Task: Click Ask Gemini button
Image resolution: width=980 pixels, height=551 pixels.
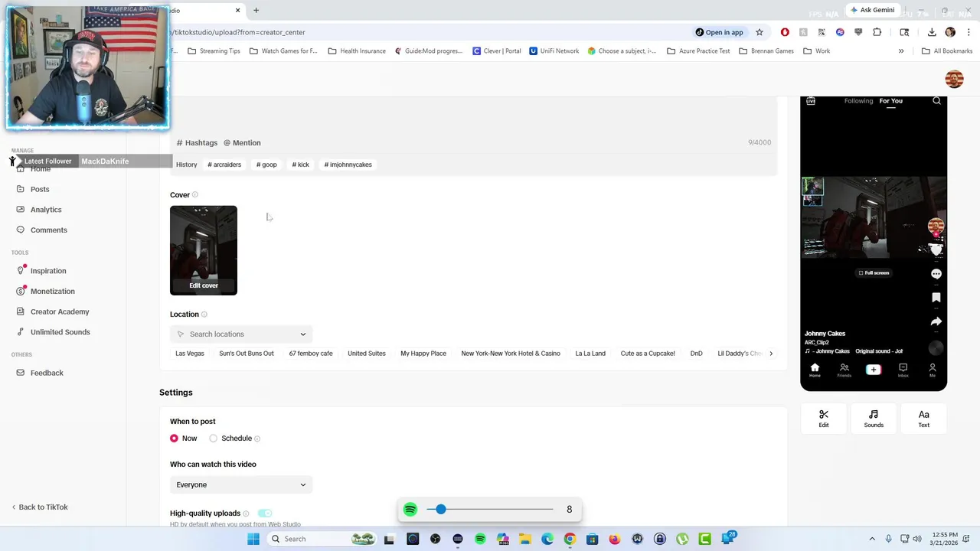Action: coord(872,11)
